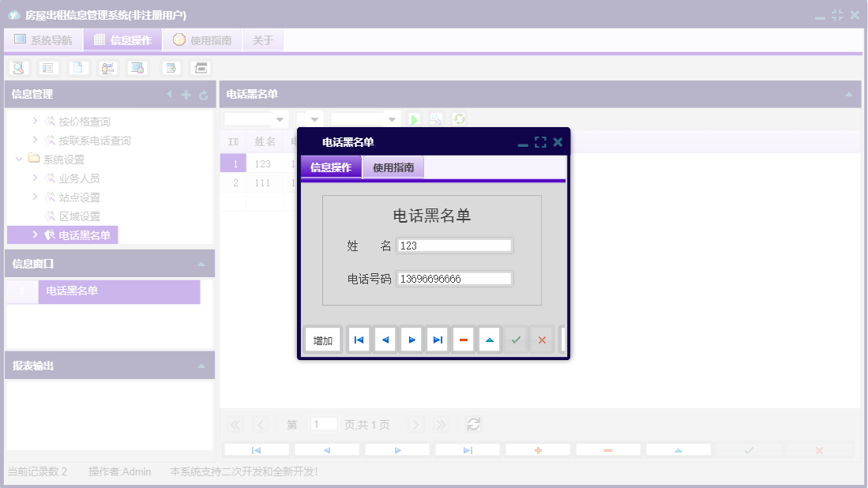Confirm the record with the green check button
Screen dimensions: 868x488
coord(516,340)
